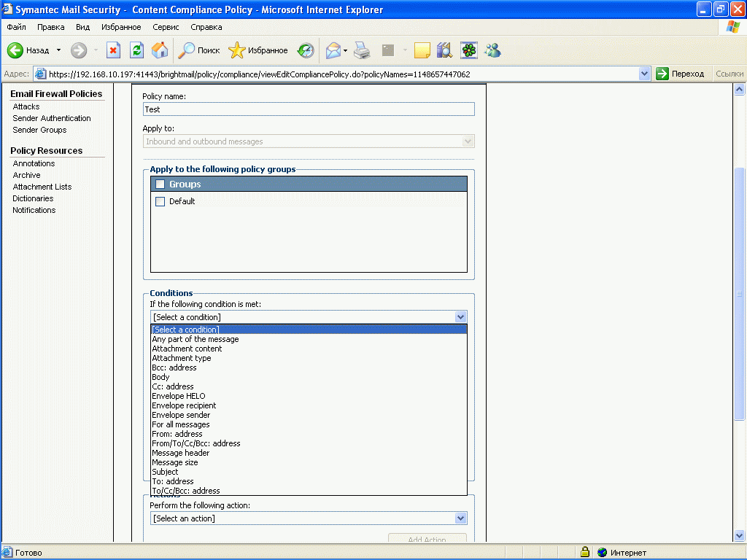The image size is (747, 560).
Task: Stop page loading with red X icon
Action: point(113,50)
